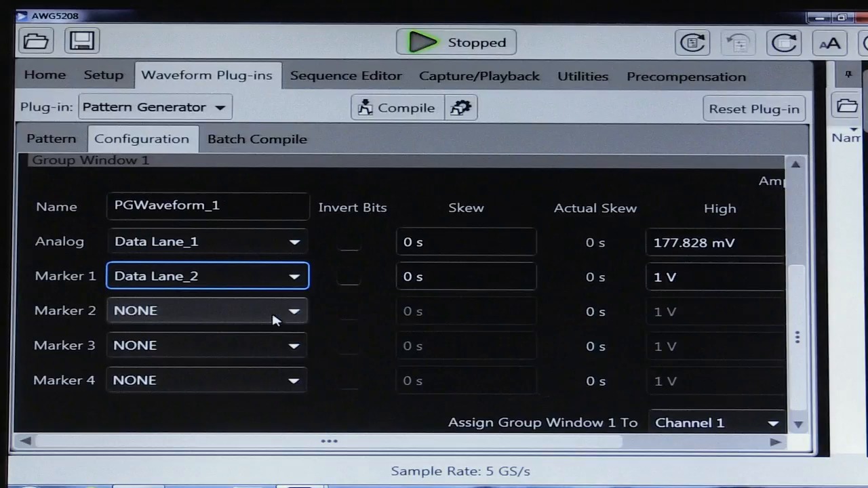
Task: Click the Compile button
Action: click(x=397, y=108)
